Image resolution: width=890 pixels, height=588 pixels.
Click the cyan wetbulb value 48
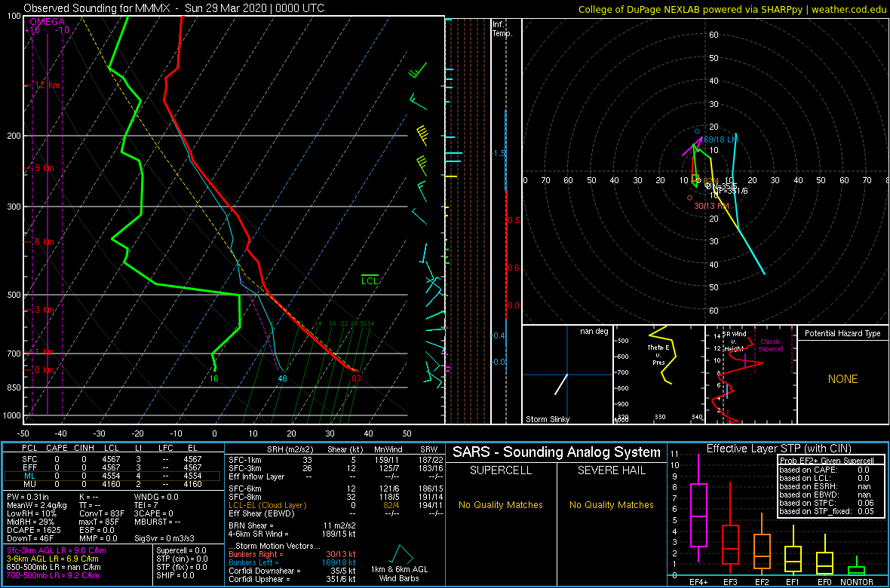click(x=282, y=378)
